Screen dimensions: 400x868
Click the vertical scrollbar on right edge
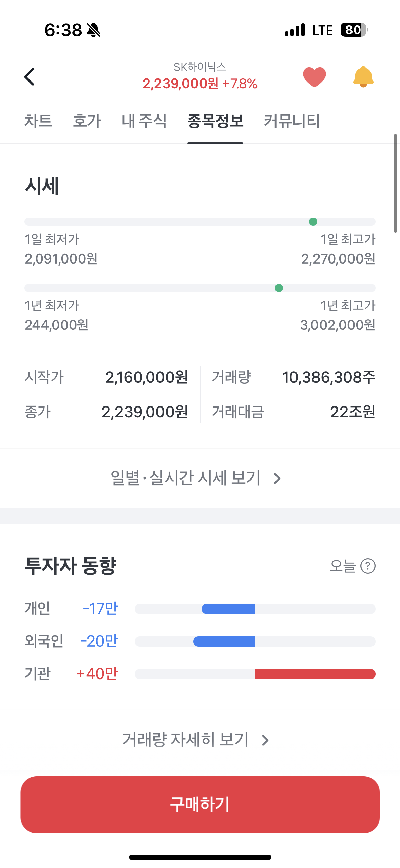point(395,183)
